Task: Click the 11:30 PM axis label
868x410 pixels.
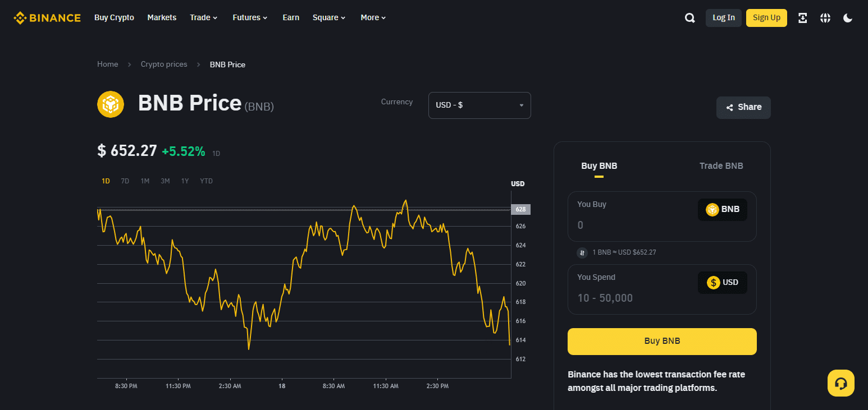Action: [178, 386]
